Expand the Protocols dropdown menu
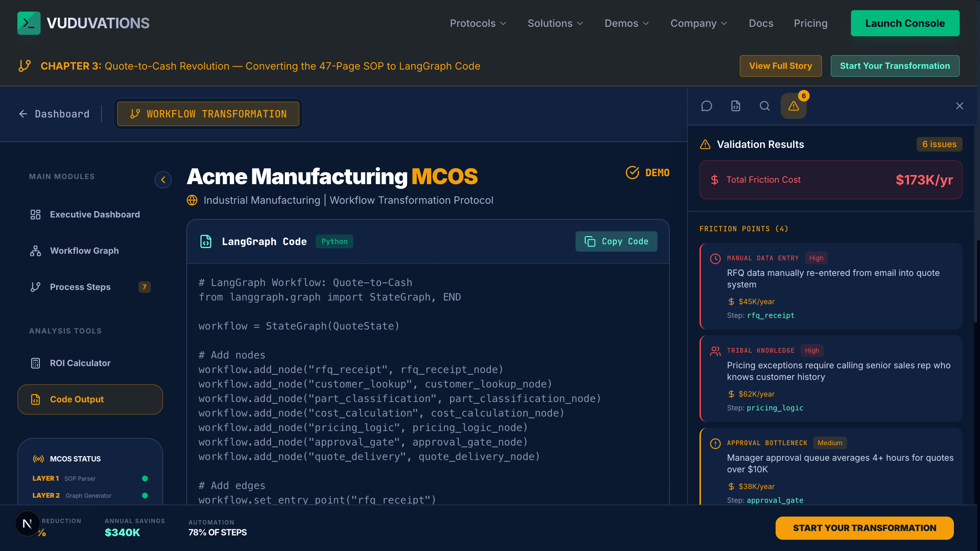This screenshot has height=551, width=980. click(x=478, y=23)
